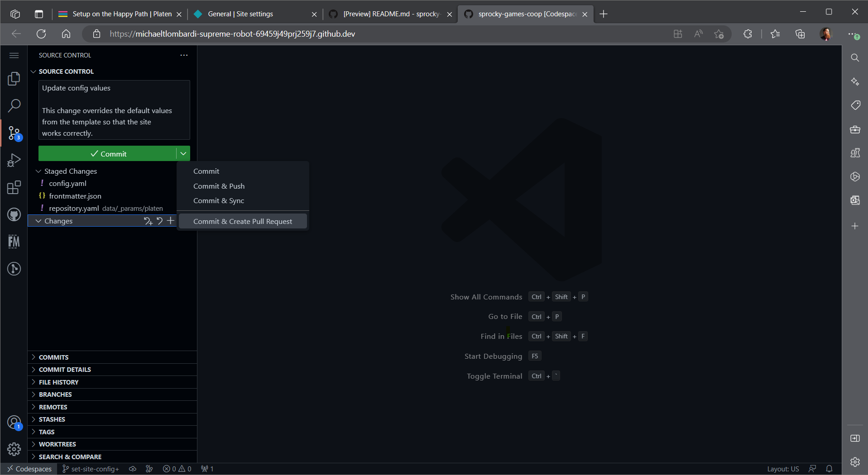The image size is (868, 475).
Task: Select Commit & Push from menu
Action: point(219,186)
